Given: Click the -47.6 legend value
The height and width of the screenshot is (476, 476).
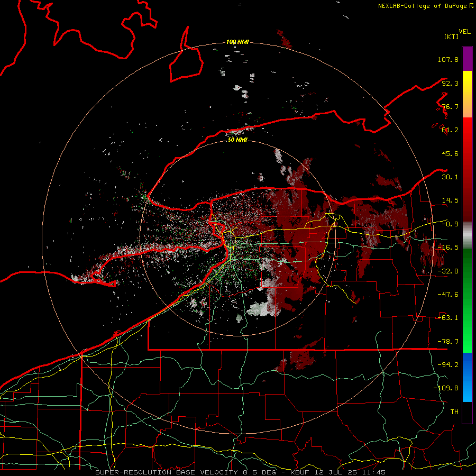Looking at the screenshot, I should point(448,295).
